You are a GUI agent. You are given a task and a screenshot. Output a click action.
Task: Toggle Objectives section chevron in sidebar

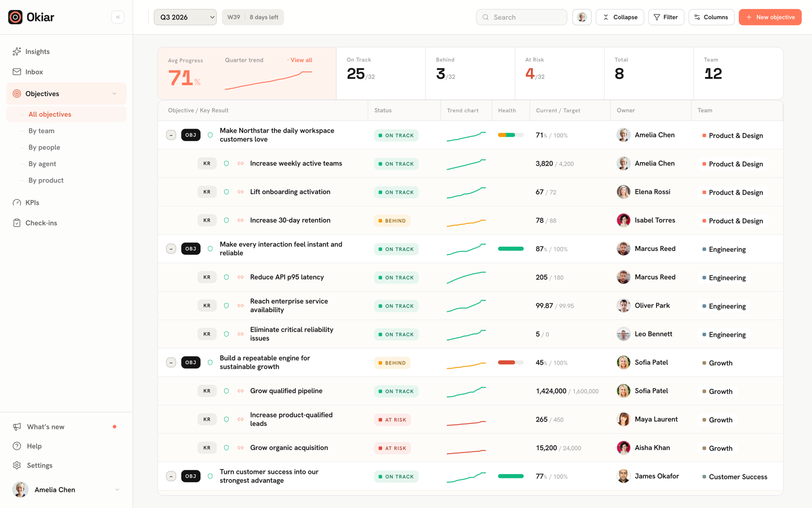tap(114, 93)
